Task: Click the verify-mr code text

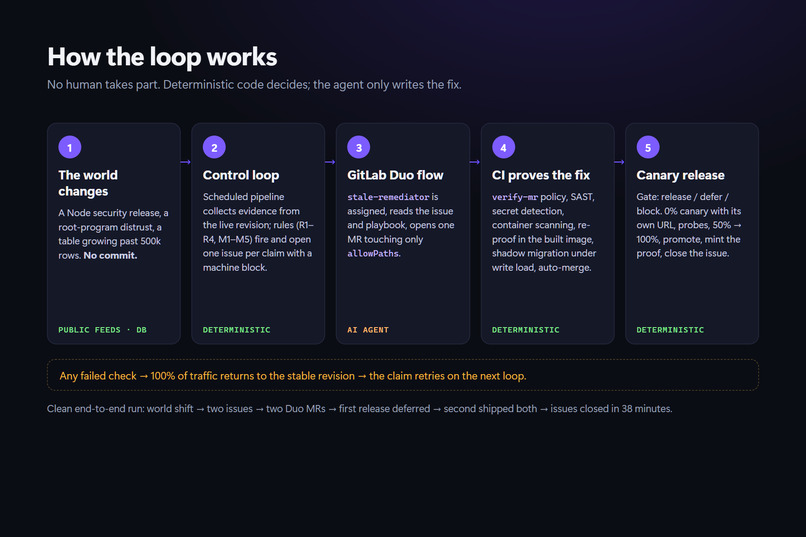Action: (x=515, y=197)
